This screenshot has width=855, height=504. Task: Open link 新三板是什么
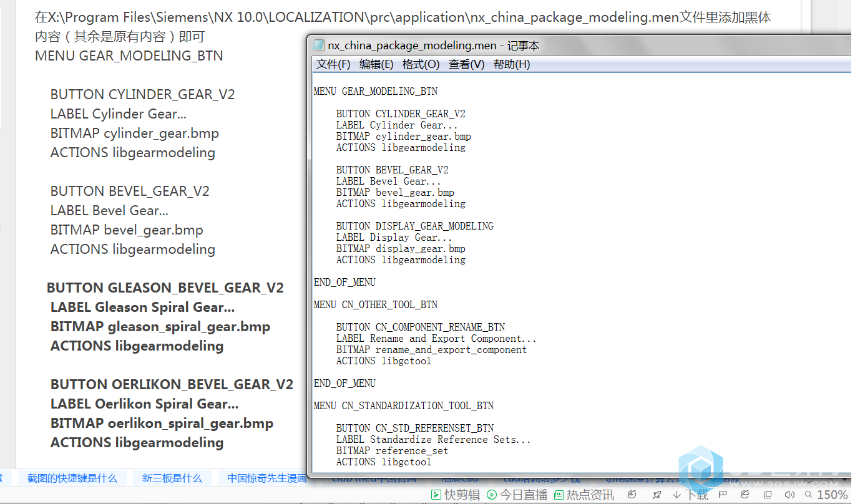click(x=172, y=478)
